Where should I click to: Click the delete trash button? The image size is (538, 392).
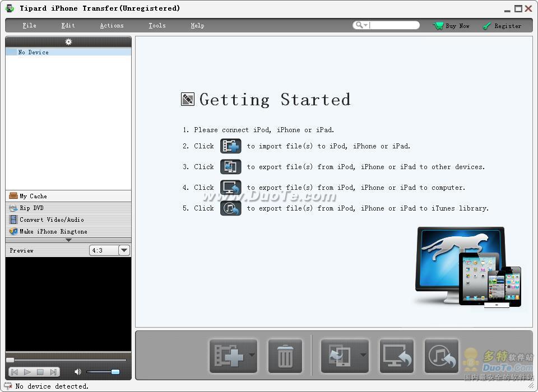tap(285, 356)
